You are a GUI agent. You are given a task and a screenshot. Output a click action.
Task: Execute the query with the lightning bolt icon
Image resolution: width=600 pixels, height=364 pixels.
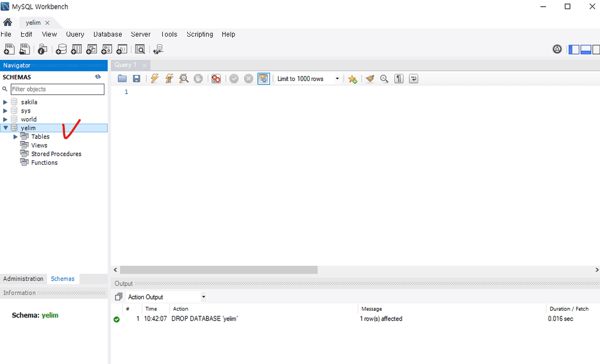[154, 79]
